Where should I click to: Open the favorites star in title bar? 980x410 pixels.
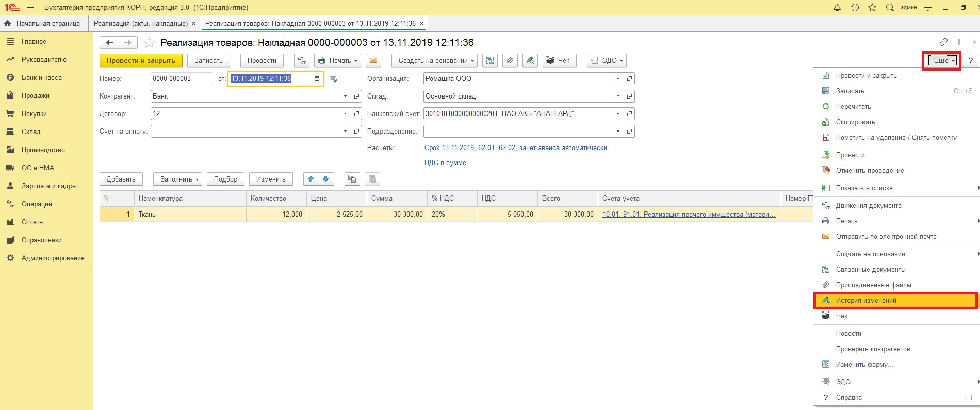872,8
